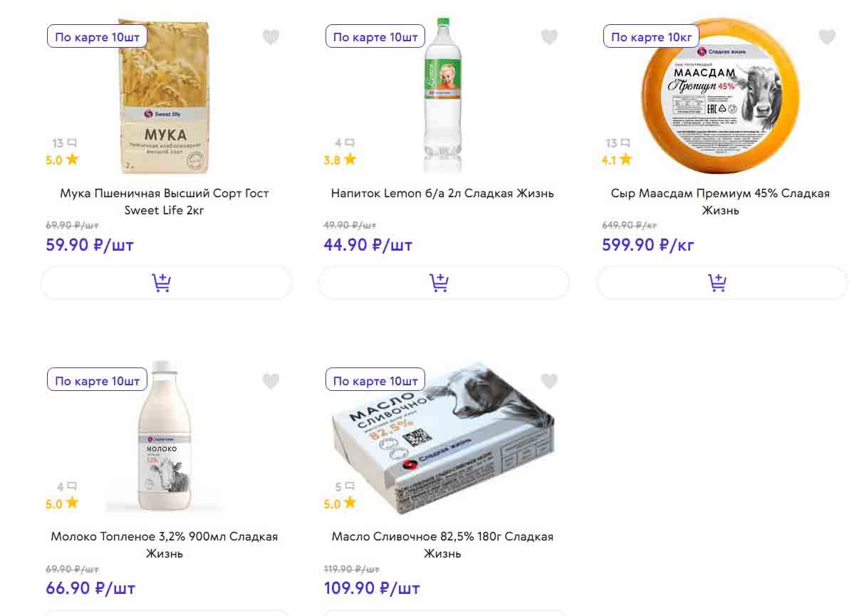Like the Молоко Топленое heart icon
Viewport: 864px width, 616px height.
tap(271, 381)
